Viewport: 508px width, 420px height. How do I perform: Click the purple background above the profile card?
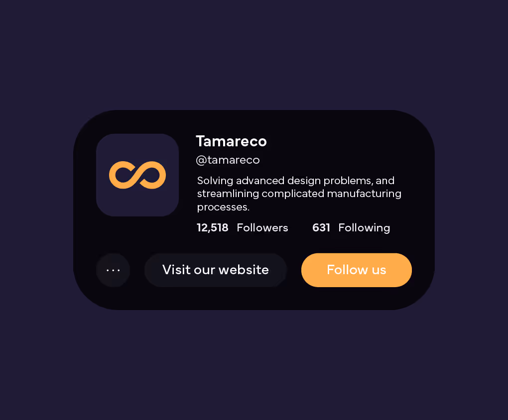point(254,55)
